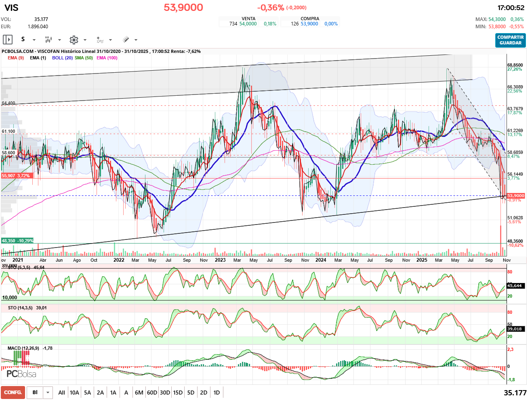Open the BI dropdown arrow at bottom
Screen dimensions: 532x401
(x=48, y=393)
